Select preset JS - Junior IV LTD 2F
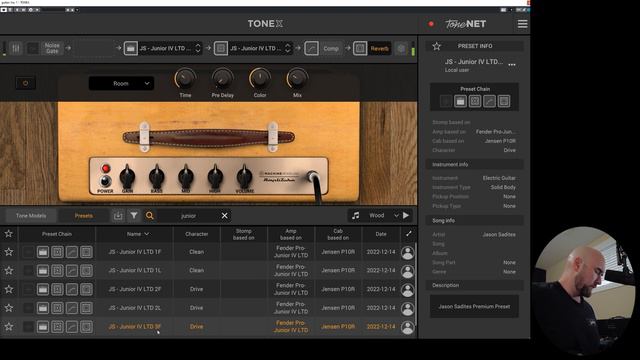 click(x=135, y=289)
